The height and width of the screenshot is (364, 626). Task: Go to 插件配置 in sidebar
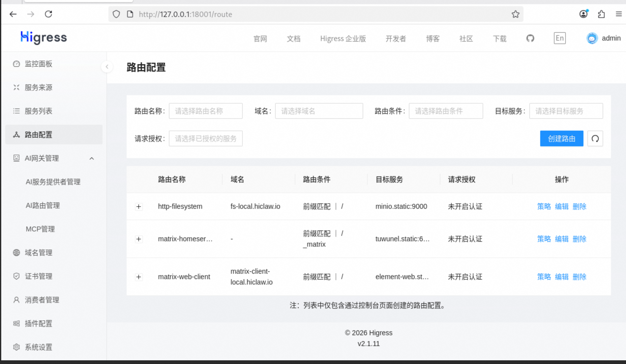coord(39,323)
